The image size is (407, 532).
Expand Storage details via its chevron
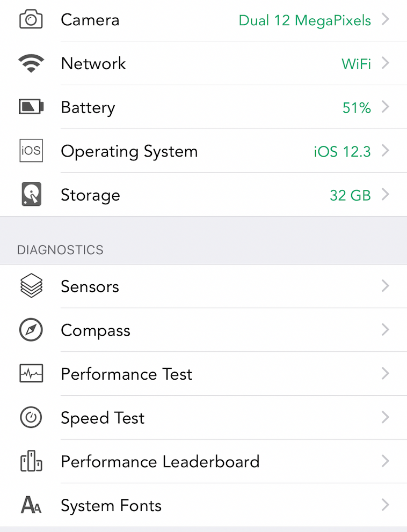click(x=385, y=195)
